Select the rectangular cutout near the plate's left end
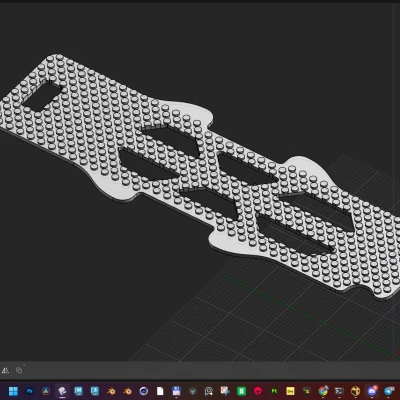 pos(42,96)
